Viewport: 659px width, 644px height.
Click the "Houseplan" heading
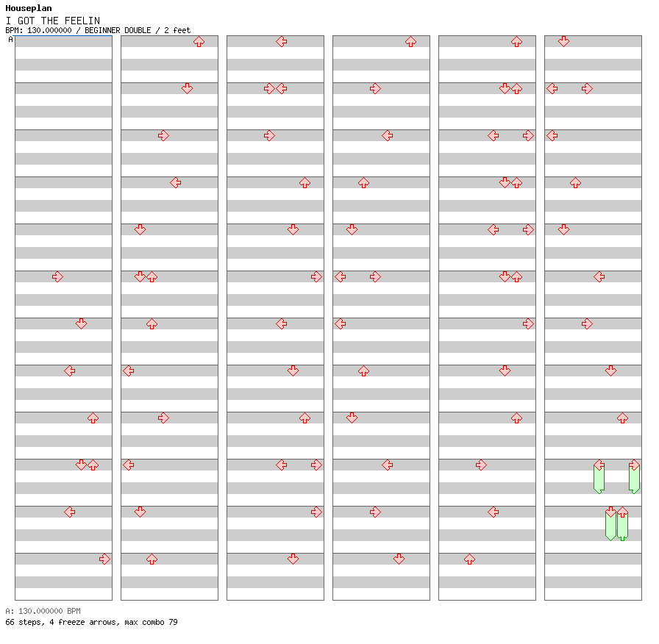tap(29, 8)
